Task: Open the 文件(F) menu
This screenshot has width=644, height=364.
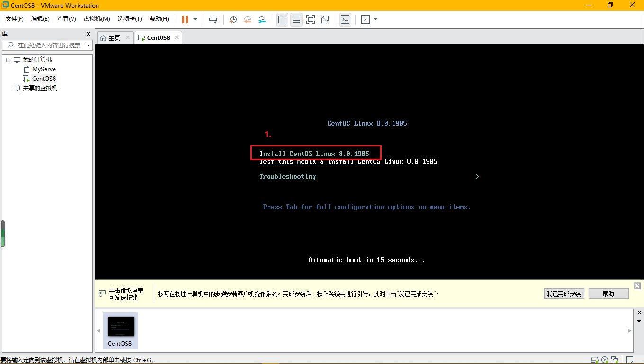Action: (x=15, y=19)
